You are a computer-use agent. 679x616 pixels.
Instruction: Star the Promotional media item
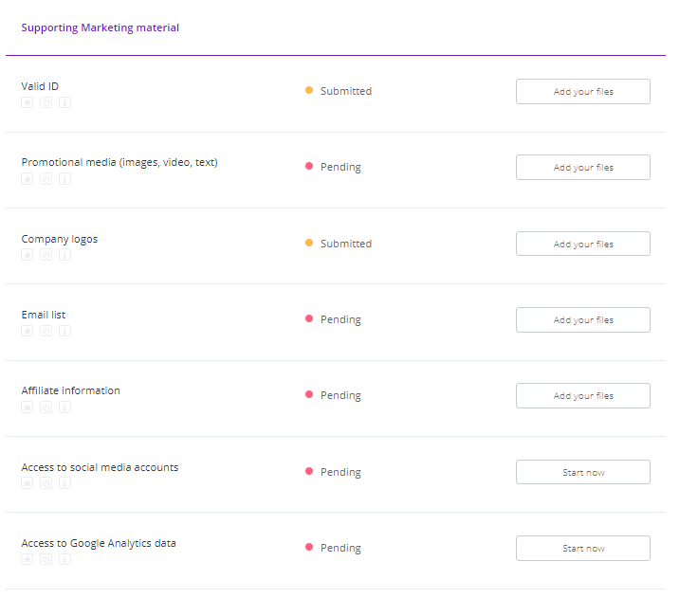click(28, 178)
